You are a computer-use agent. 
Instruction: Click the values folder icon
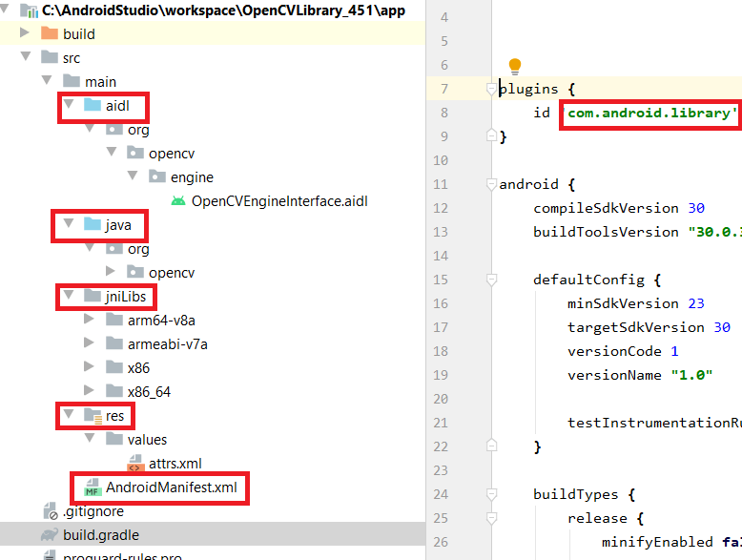pyautogui.click(x=114, y=439)
